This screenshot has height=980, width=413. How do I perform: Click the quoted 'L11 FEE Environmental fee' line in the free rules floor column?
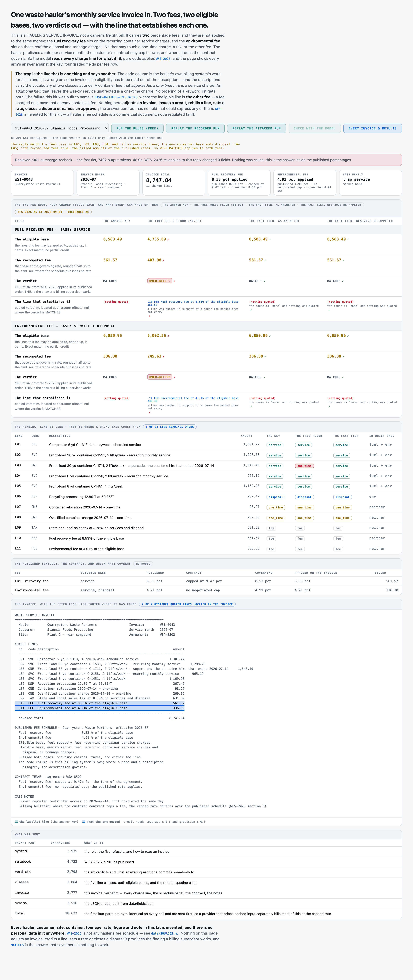pyautogui.click(x=193, y=400)
